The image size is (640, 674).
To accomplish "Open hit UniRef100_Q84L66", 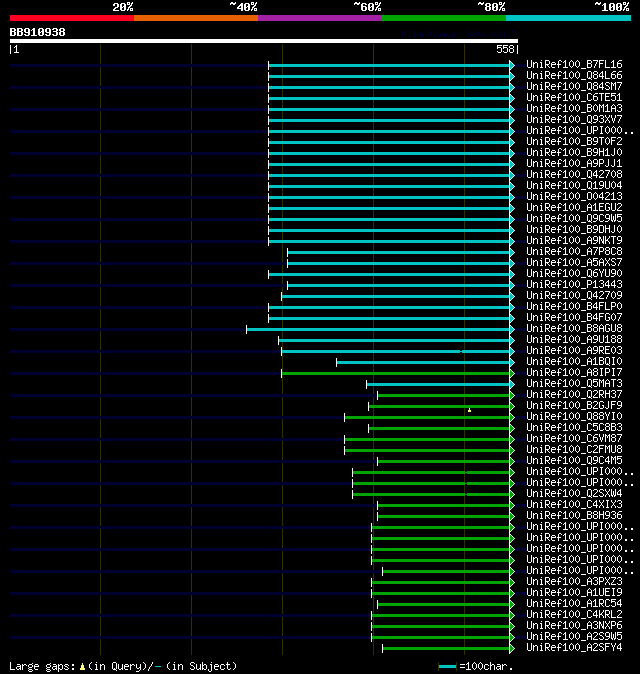I will pyautogui.click(x=574, y=76).
